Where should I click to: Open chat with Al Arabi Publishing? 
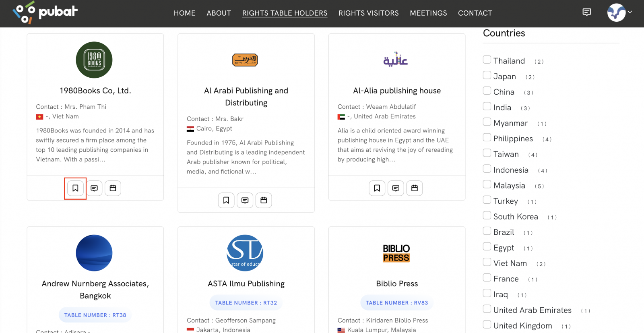(x=245, y=200)
